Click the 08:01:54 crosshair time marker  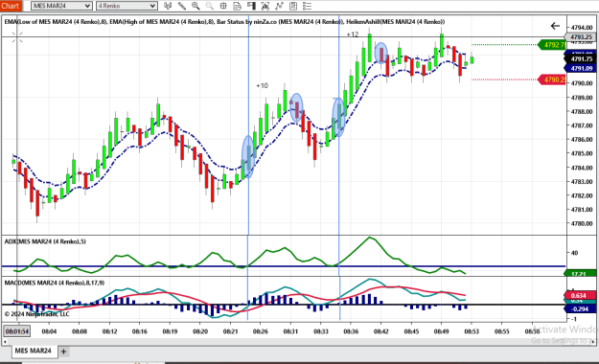(x=17, y=331)
